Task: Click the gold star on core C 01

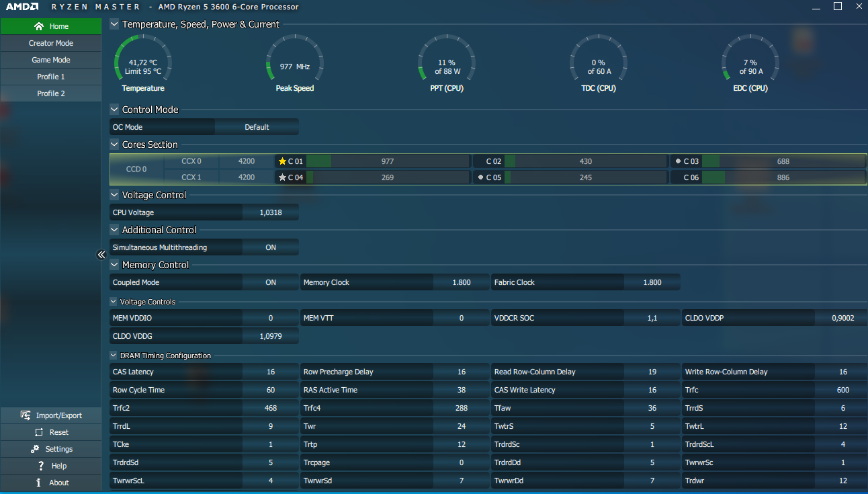Action: tap(282, 161)
